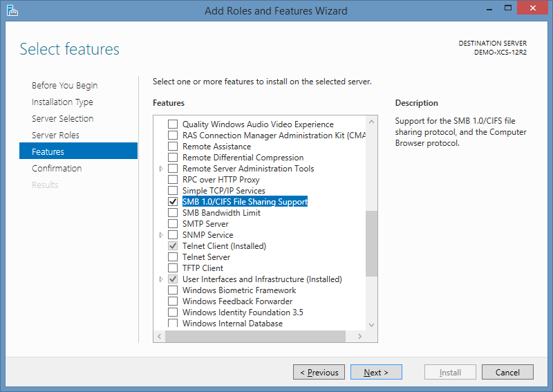The width and height of the screenshot is (553, 392).
Task: Maximize the wizard window
Action: 508,8
